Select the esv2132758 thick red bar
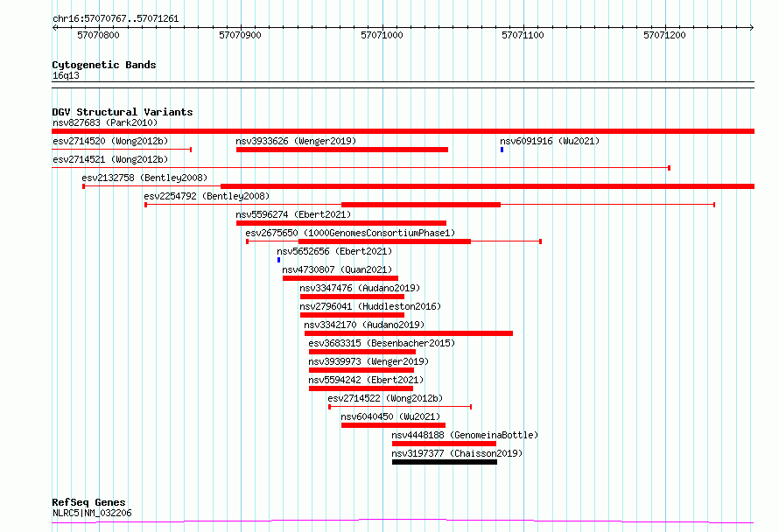The height and width of the screenshot is (532, 779). (x=488, y=186)
